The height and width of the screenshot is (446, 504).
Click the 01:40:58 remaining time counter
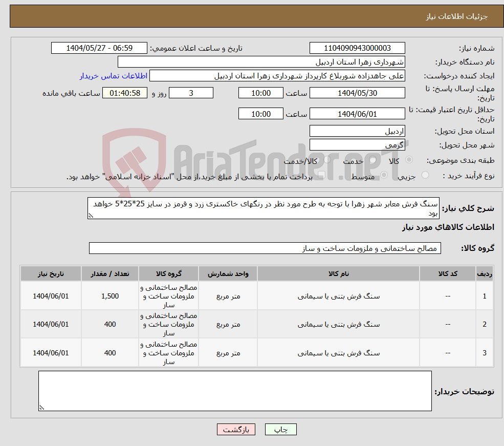click(x=124, y=93)
